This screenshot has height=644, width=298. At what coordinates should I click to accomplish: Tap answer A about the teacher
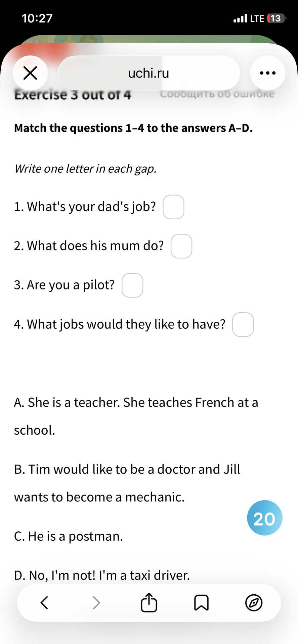(136, 416)
